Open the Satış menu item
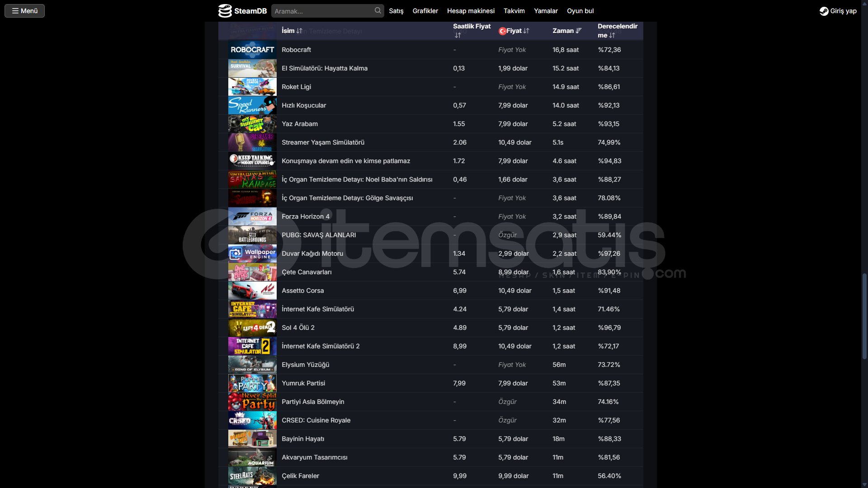This screenshot has width=868, height=488. coord(396,11)
